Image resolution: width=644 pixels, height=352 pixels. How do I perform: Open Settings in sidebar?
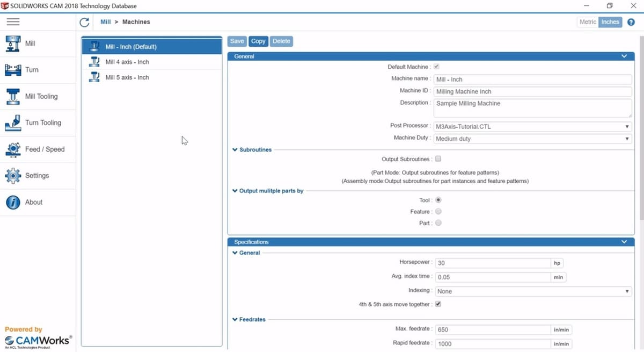point(38,176)
